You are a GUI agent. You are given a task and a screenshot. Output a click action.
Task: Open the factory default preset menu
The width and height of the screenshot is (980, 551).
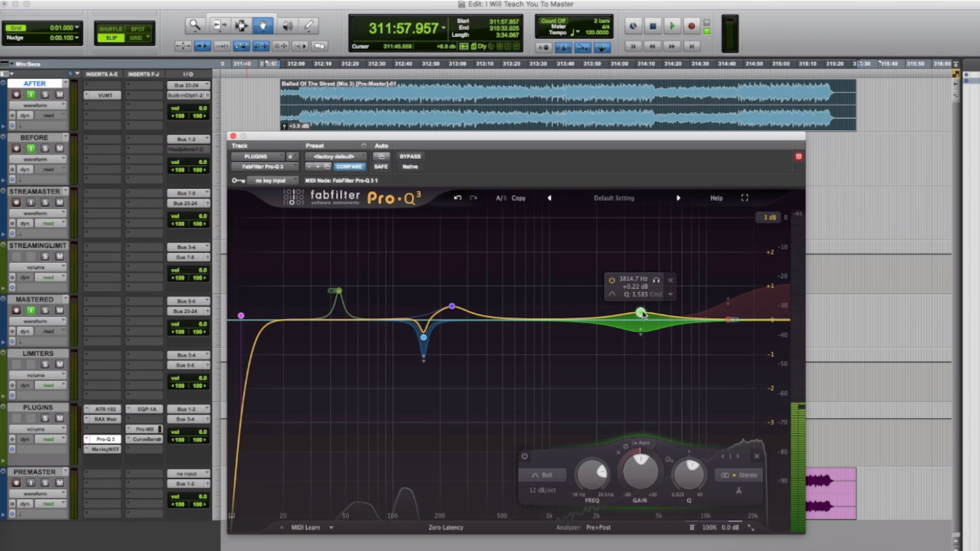pyautogui.click(x=335, y=157)
